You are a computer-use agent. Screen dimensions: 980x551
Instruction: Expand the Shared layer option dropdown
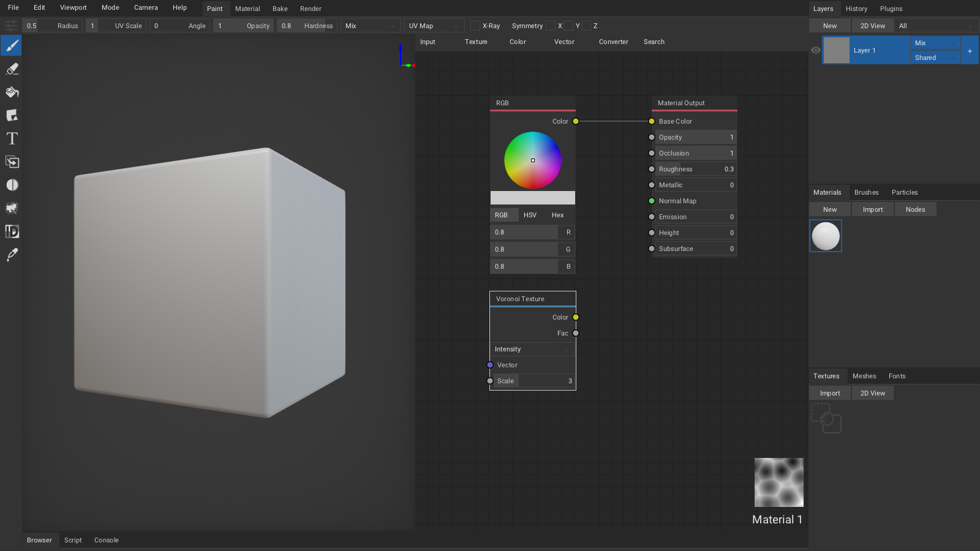pos(935,57)
